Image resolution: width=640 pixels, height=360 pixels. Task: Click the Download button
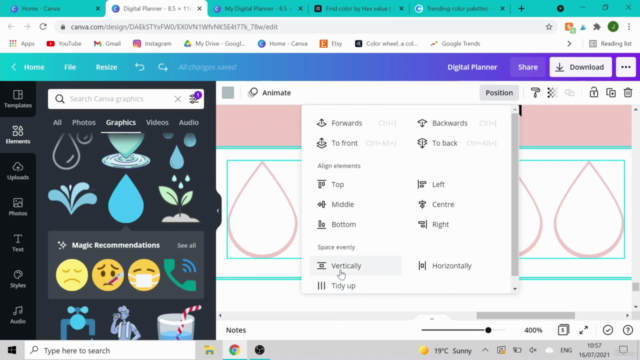(580, 67)
